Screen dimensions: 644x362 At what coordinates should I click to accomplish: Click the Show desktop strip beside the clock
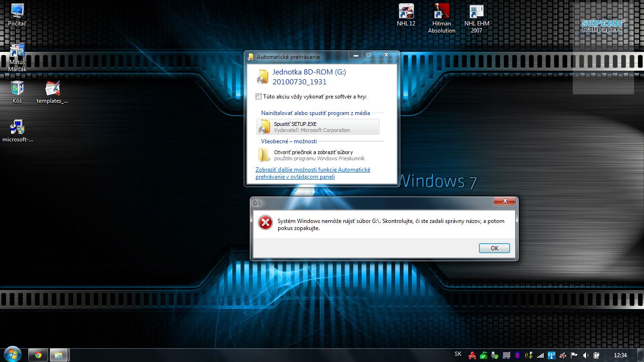pos(640,355)
